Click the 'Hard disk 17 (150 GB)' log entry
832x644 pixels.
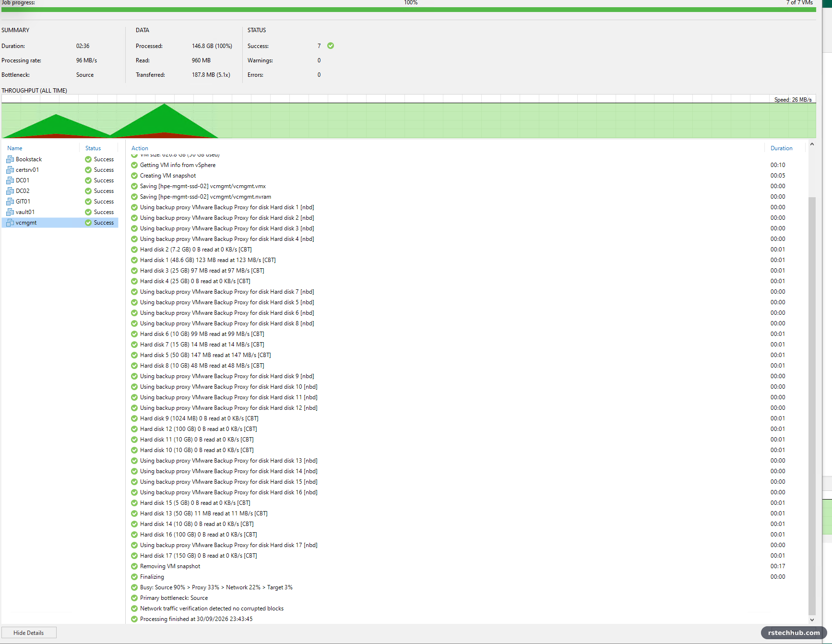199,556
